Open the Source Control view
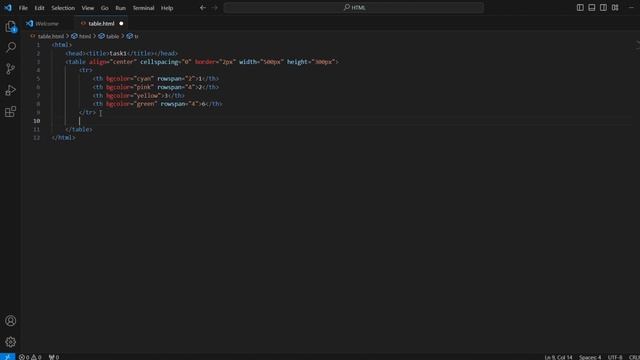This screenshot has height=360, width=640. (11, 69)
